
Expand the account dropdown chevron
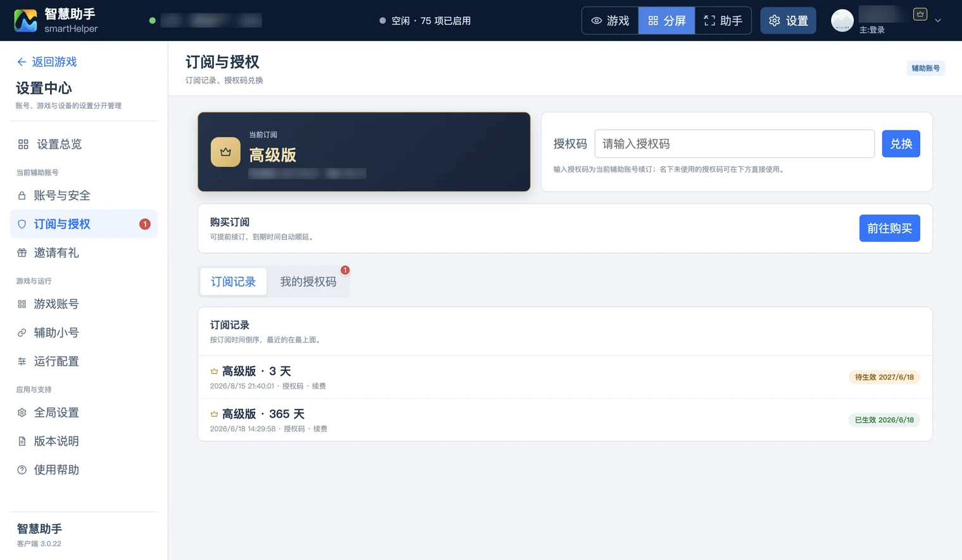coord(938,20)
